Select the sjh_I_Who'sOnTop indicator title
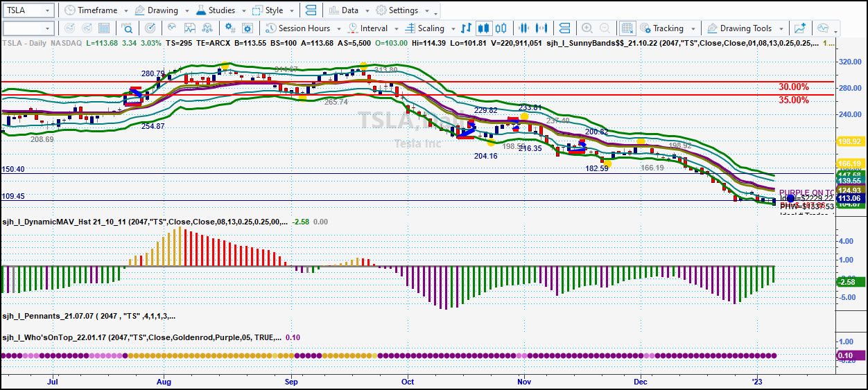 click(142, 337)
